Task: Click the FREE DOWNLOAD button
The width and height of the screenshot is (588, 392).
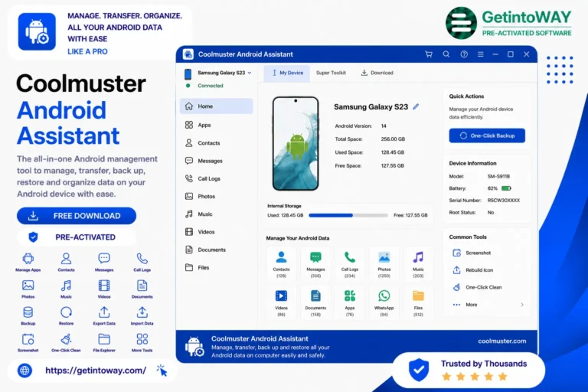Action: [77, 216]
